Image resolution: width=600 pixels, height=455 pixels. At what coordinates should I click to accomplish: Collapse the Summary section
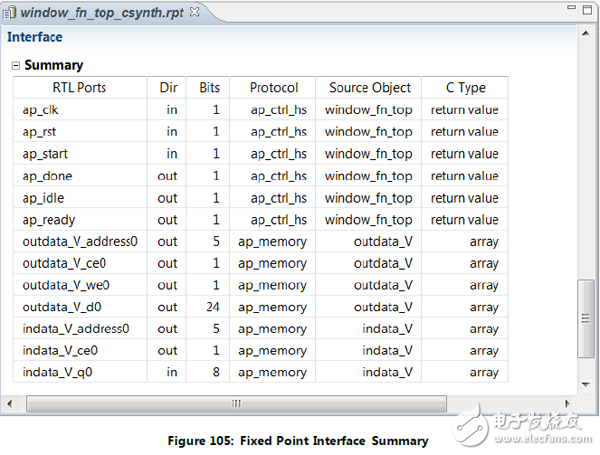click(15, 66)
